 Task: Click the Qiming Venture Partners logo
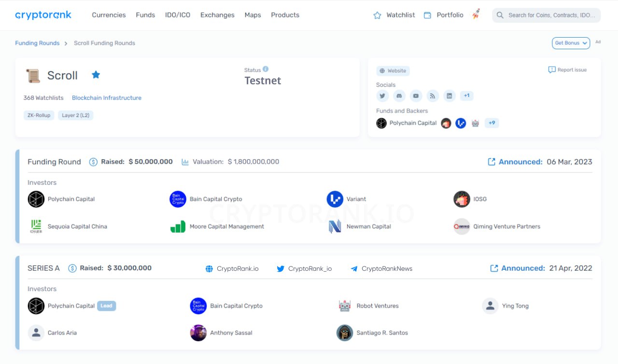462,226
